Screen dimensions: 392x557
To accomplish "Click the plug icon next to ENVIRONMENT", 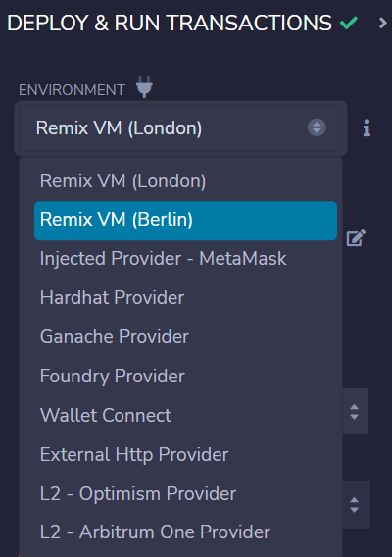I will (144, 87).
